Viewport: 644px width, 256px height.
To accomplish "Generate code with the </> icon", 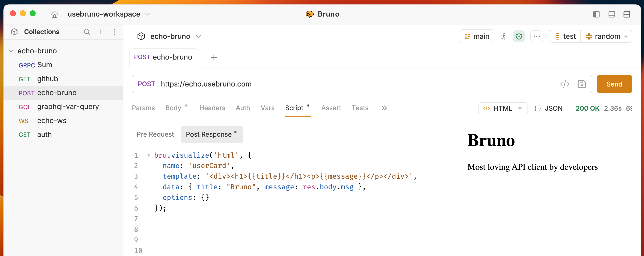I will point(565,84).
